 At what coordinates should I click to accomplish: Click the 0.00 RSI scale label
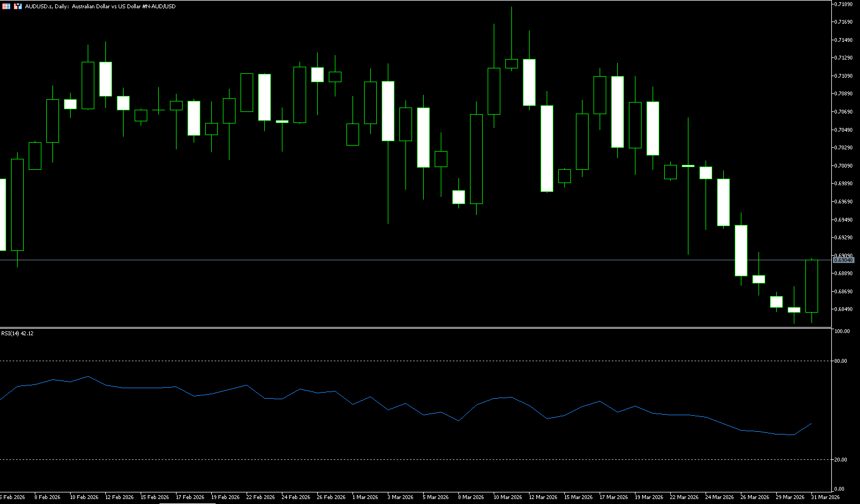click(x=840, y=489)
